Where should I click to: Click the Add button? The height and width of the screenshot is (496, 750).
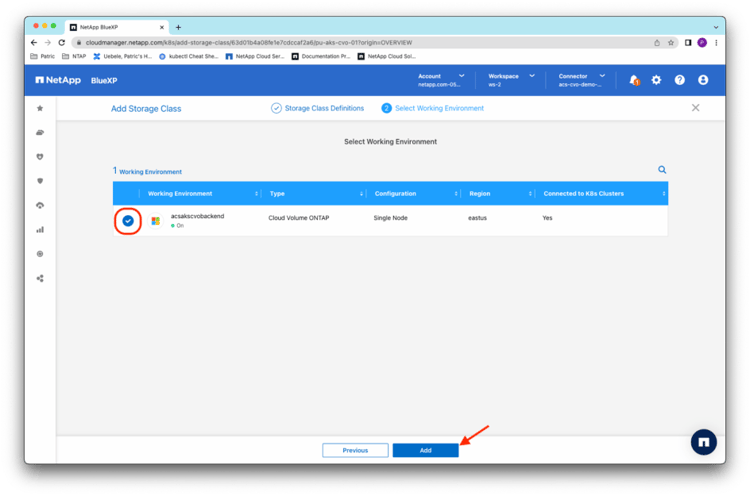(x=425, y=450)
